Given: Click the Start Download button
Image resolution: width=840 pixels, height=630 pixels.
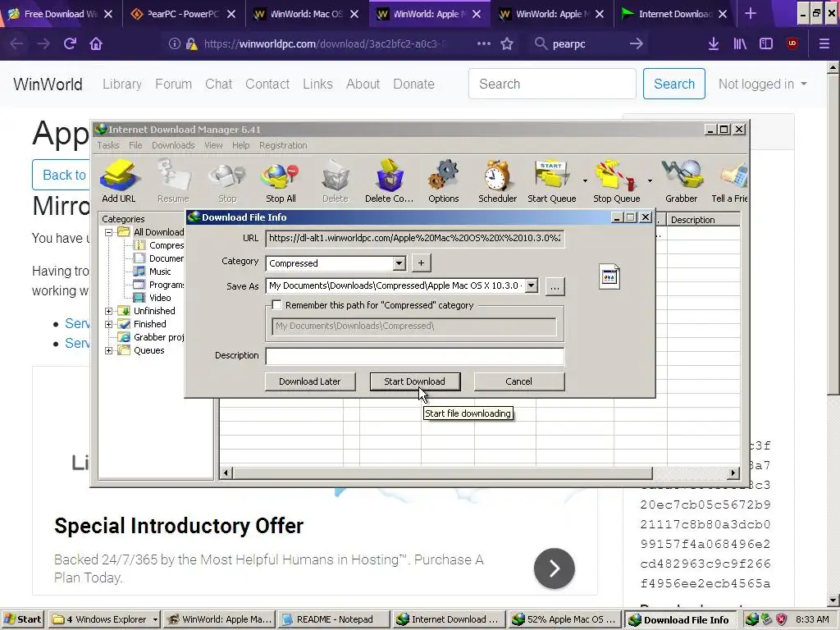Looking at the screenshot, I should coord(414,381).
